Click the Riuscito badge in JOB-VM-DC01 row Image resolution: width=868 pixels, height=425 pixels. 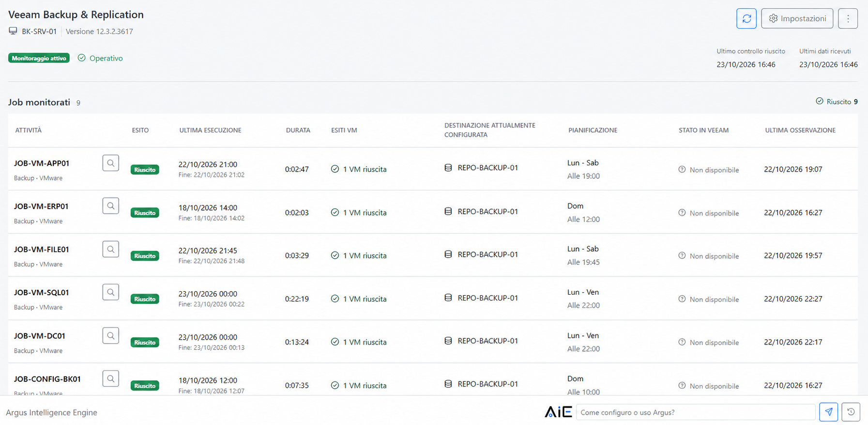pyautogui.click(x=145, y=342)
